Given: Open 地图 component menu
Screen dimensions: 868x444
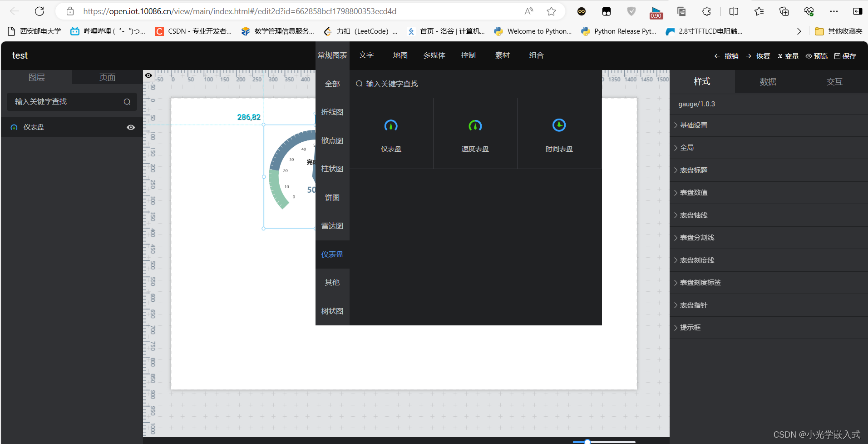Looking at the screenshot, I should click(x=400, y=55).
